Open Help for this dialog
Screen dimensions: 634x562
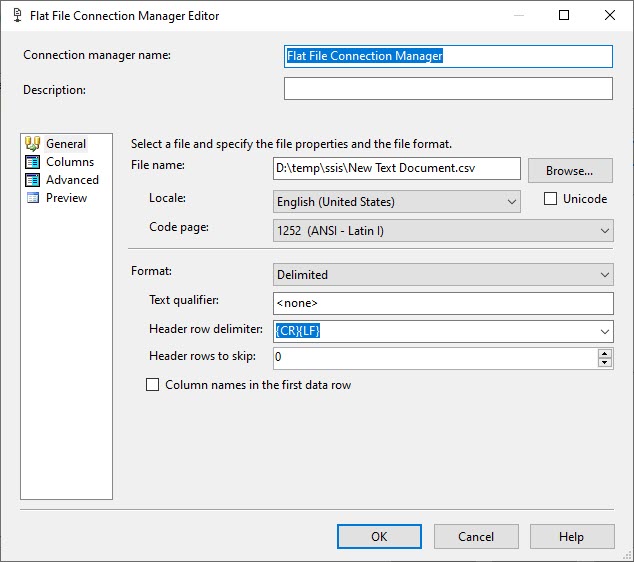pyautogui.click(x=571, y=537)
